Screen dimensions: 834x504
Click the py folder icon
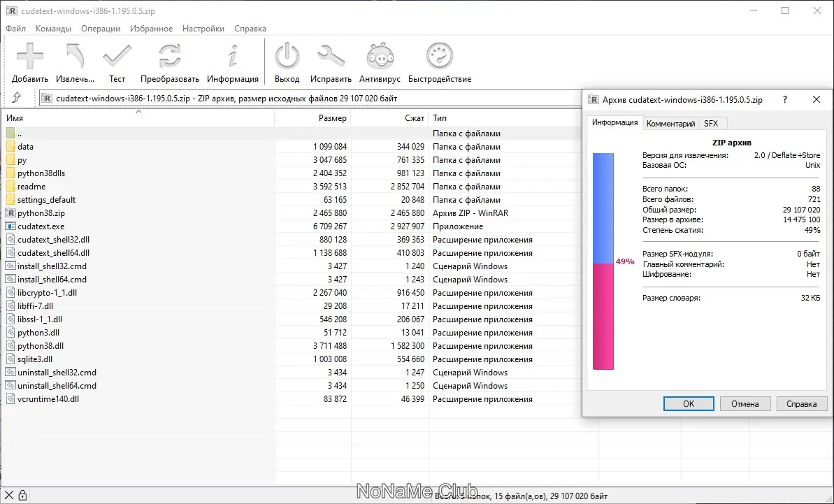10,160
